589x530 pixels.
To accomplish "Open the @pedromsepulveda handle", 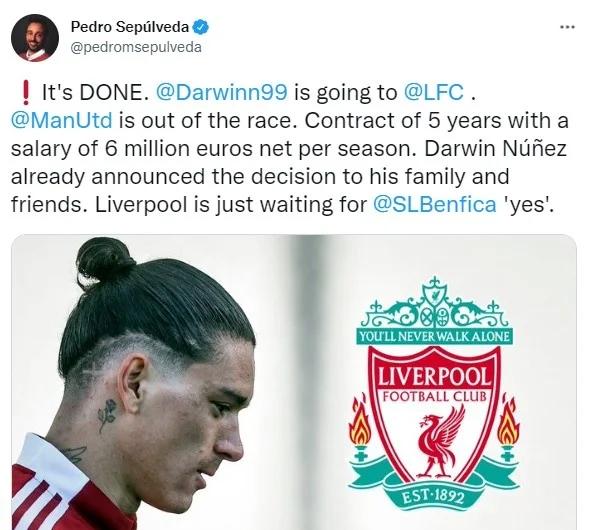I will 136,48.
